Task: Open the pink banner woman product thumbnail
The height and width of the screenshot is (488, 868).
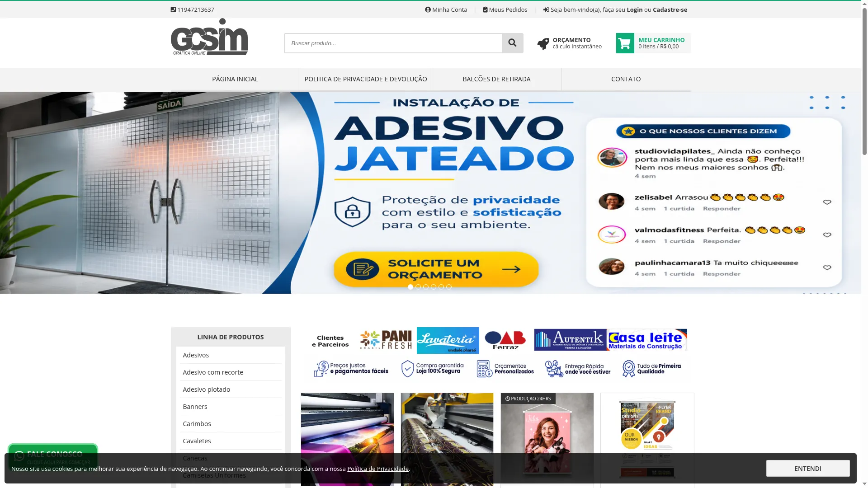Action: point(547,440)
